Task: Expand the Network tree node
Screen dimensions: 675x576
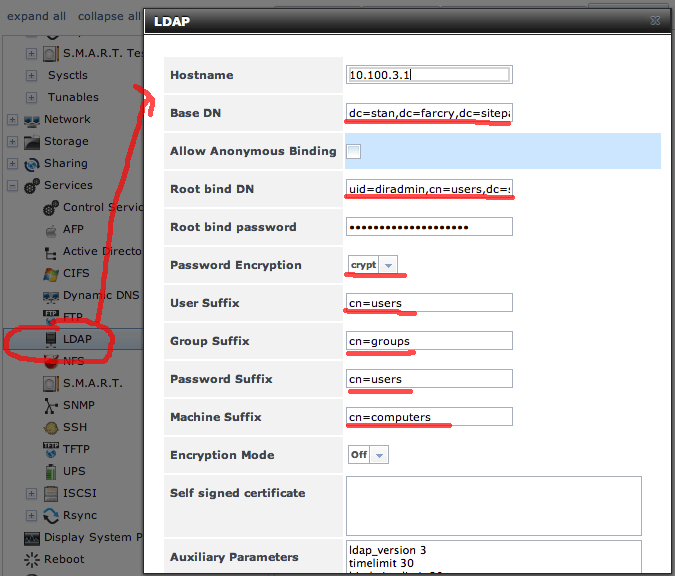Action: (13, 119)
